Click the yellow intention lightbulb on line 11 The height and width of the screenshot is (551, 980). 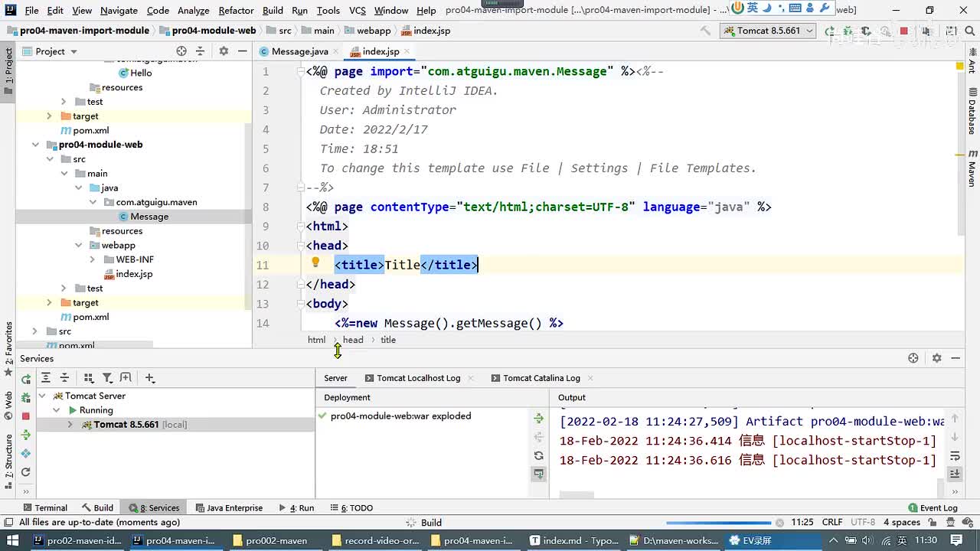[315, 262]
